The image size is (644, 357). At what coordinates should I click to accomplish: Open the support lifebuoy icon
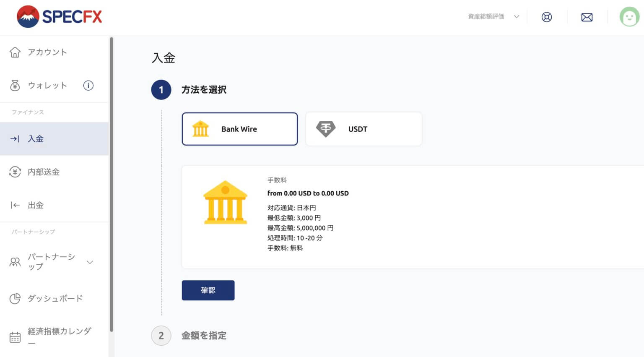(x=546, y=17)
